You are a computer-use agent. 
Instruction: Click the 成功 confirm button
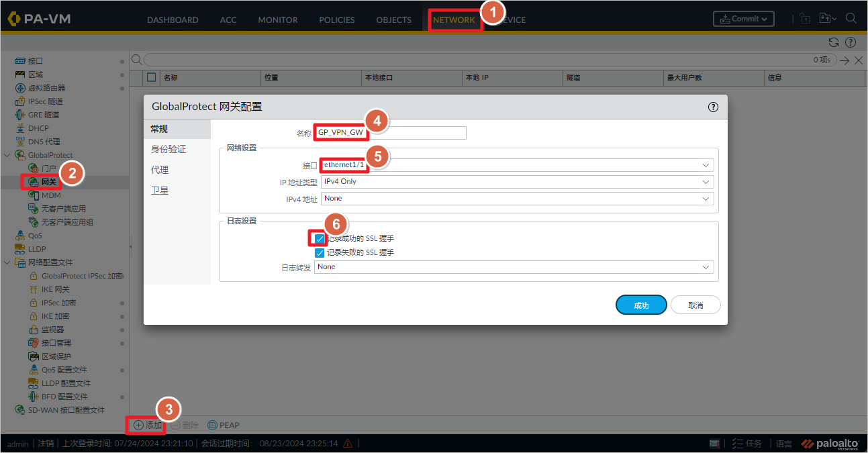point(641,305)
